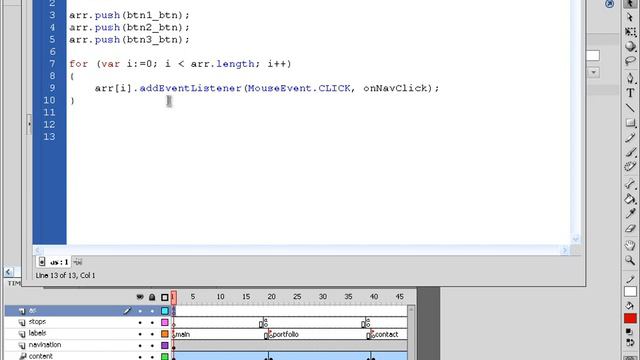
Task: Select the Deco tool
Action: (630, 167)
